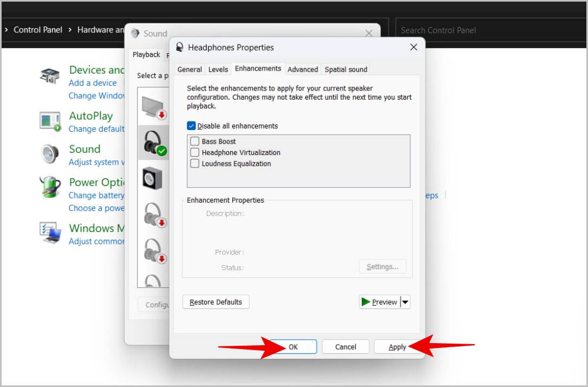Click Change Windows To Go link
Screen dimensions: 588x387
(96, 96)
